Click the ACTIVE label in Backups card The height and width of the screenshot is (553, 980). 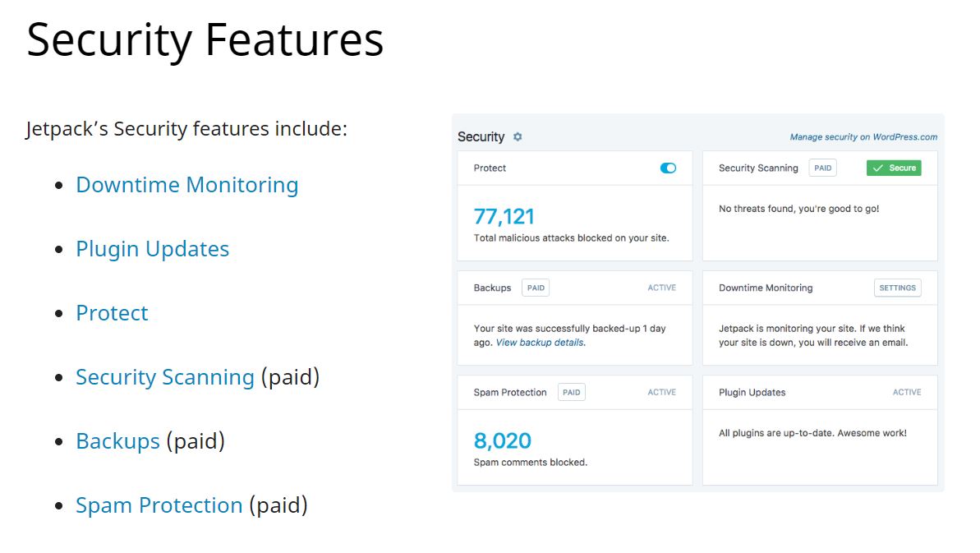point(662,288)
